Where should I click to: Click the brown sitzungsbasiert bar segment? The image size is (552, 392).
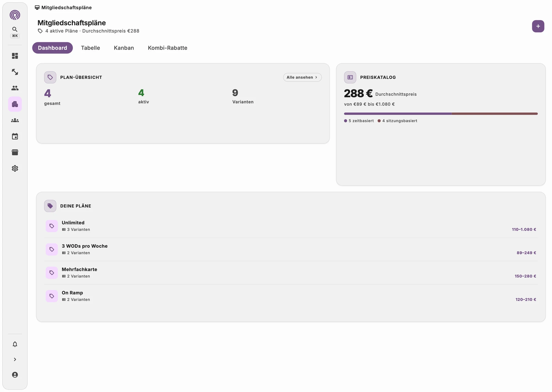pos(495,114)
